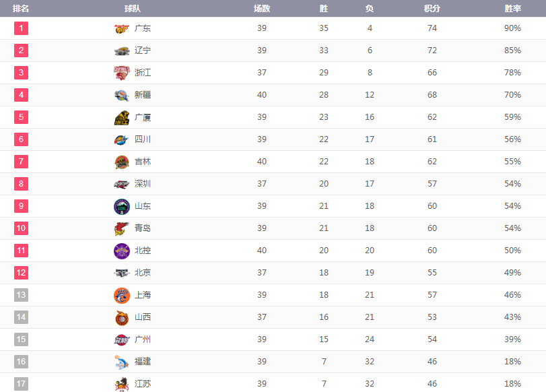Open the 吉林 team name link
This screenshot has height=392, width=546.
[x=143, y=162]
